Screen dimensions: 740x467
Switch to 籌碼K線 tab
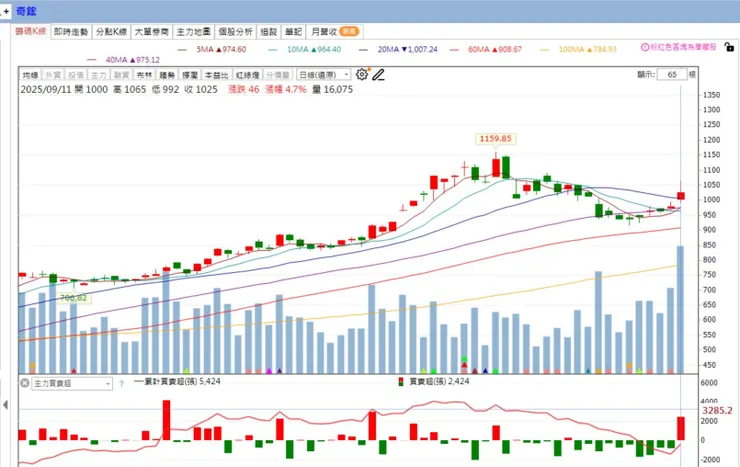31,32
